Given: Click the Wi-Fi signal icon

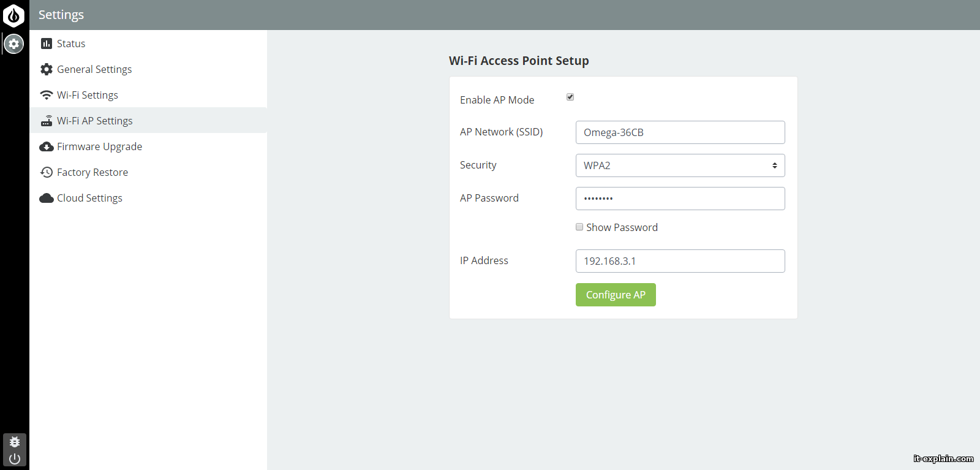Looking at the screenshot, I should pyautogui.click(x=47, y=95).
